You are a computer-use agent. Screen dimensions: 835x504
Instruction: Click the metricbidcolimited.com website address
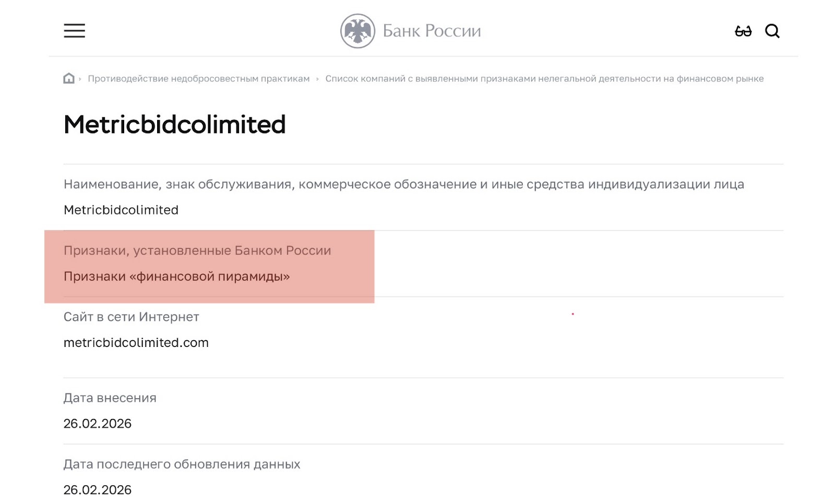tap(136, 343)
